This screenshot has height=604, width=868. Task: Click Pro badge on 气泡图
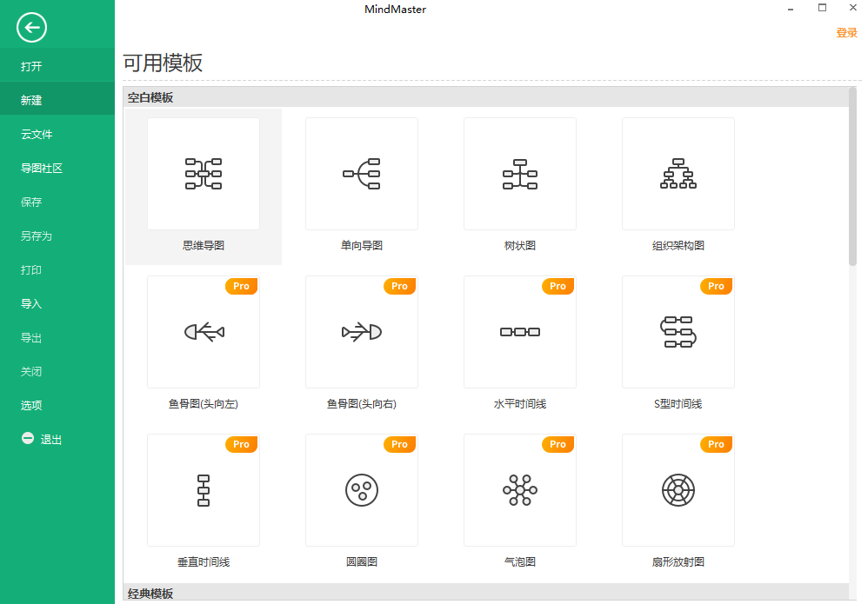pyautogui.click(x=558, y=444)
